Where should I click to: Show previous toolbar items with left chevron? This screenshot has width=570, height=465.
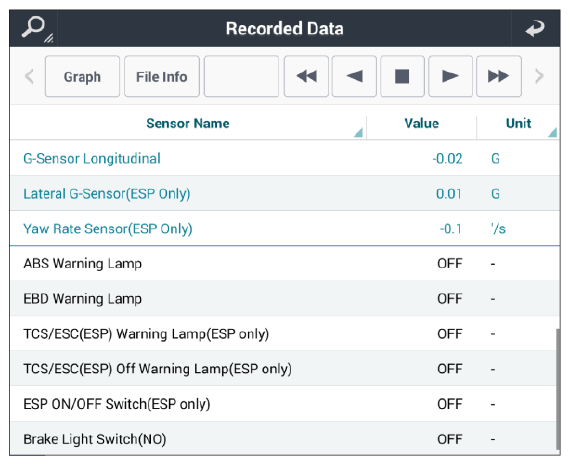29,76
